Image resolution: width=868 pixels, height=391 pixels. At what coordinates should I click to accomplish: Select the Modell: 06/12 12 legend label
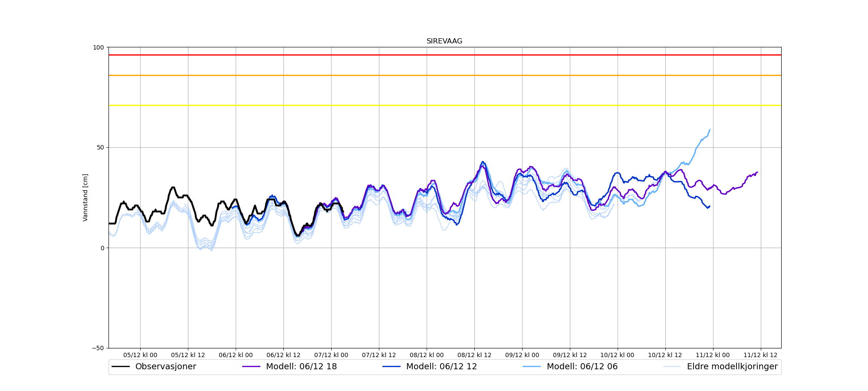coord(441,367)
